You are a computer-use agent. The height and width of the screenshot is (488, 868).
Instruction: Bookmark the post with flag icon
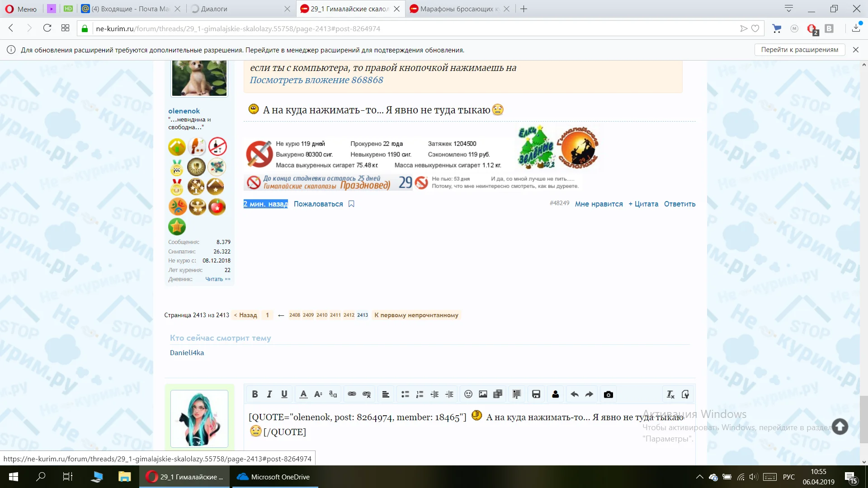(351, 204)
